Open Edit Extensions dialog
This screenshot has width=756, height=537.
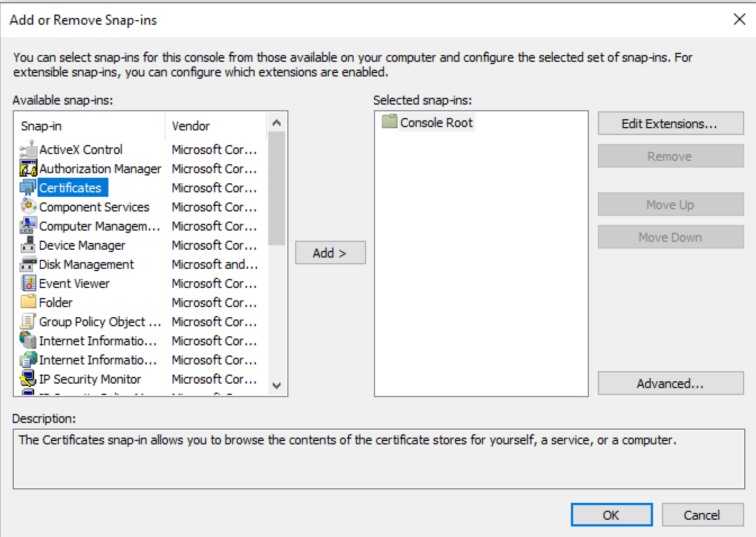671,124
